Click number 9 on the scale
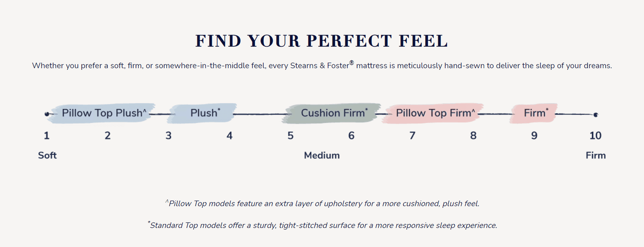The height and width of the screenshot is (247, 644). 534,136
